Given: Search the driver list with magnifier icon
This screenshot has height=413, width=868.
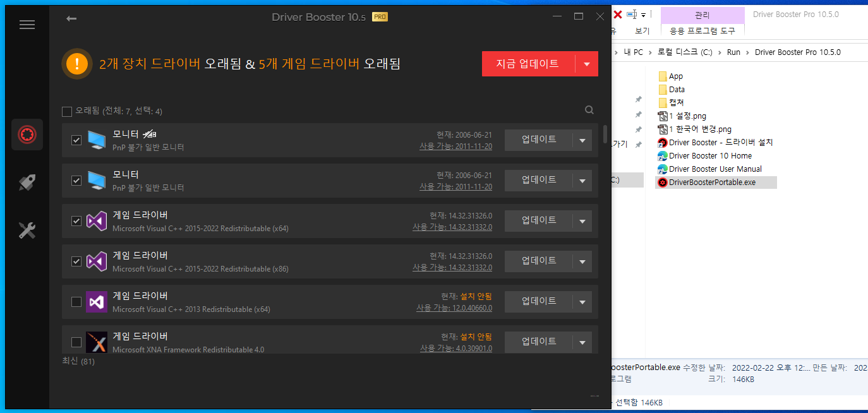Looking at the screenshot, I should (589, 110).
